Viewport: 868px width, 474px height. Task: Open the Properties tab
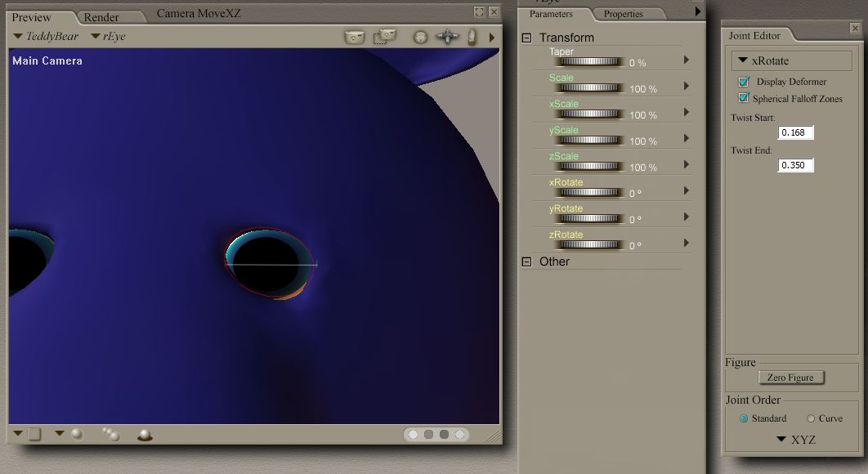(623, 14)
